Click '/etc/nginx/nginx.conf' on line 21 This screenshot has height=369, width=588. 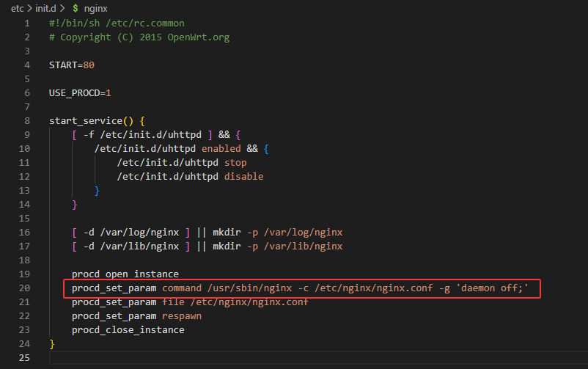tap(249, 302)
